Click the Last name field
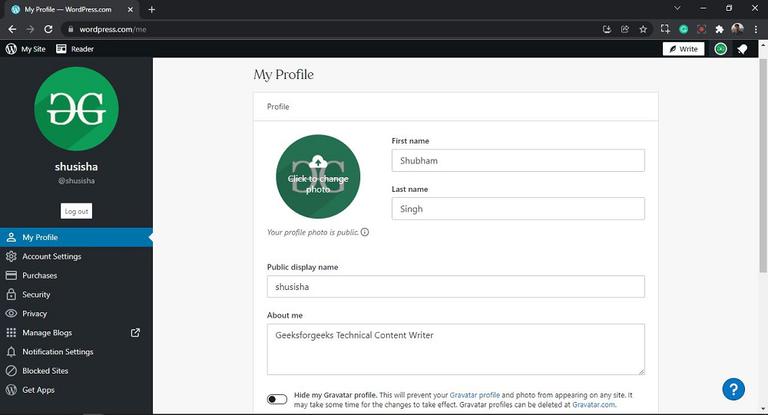 518,209
